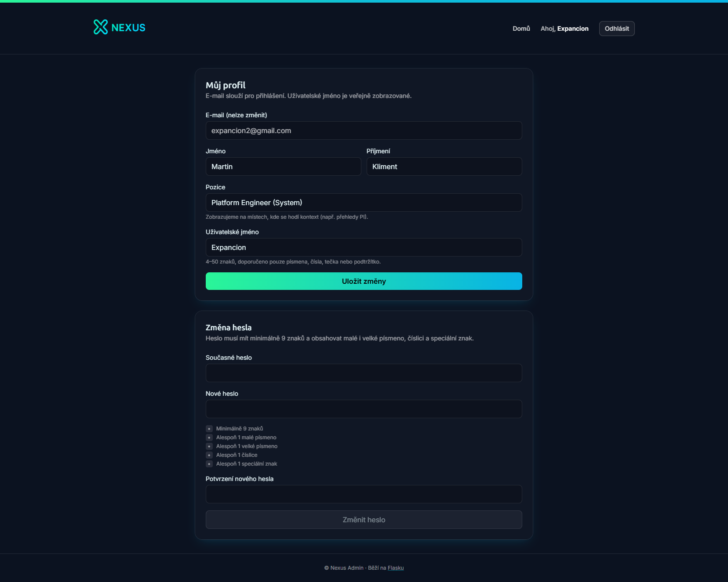Click the Současné heslo password field

pos(364,373)
